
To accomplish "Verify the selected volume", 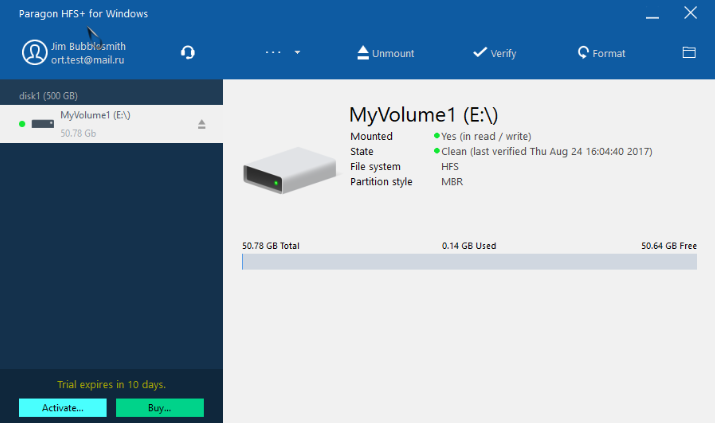I will click(x=494, y=53).
